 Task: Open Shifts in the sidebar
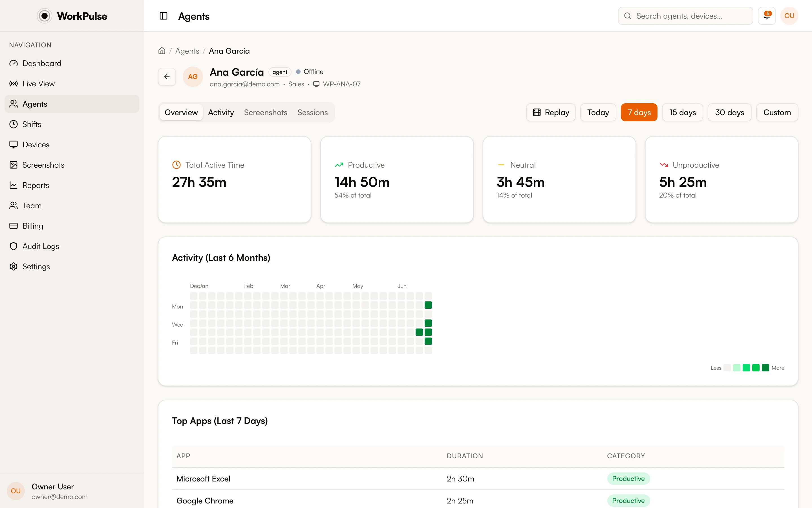pyautogui.click(x=72, y=124)
